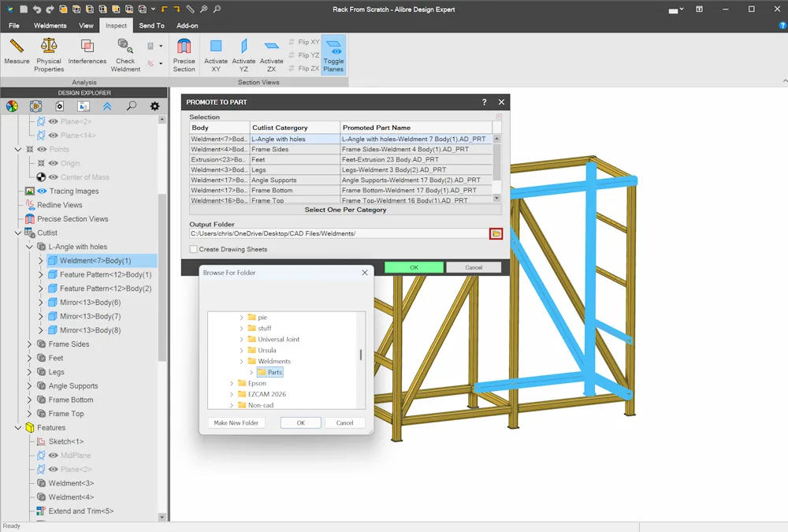The height and width of the screenshot is (532, 788).
Task: Confirm OK in Browse For Folder dialog
Action: (x=300, y=423)
